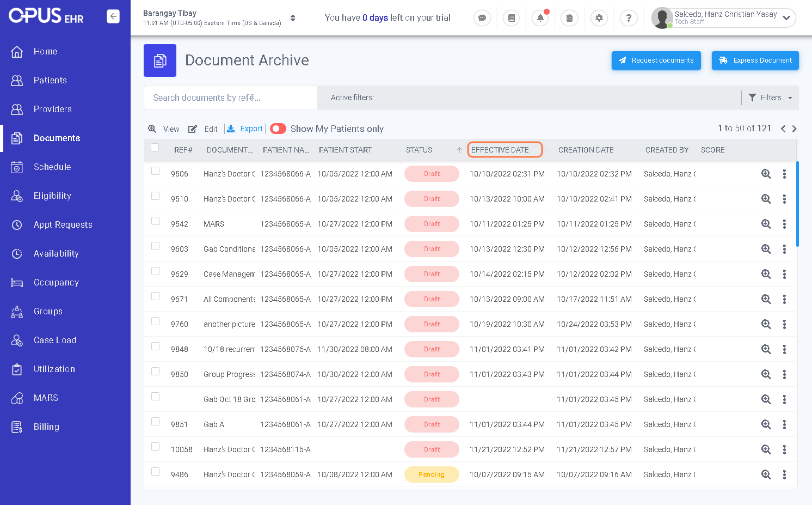Check the box for document 9510
Viewport: 812px width, 505px height.
pos(156,196)
